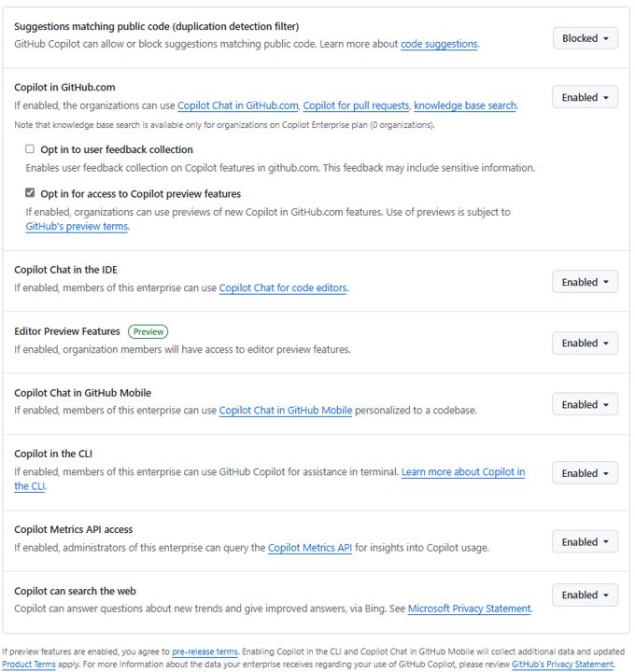Open the Copilot for pull requests link
The image size is (635, 672).
(x=356, y=105)
